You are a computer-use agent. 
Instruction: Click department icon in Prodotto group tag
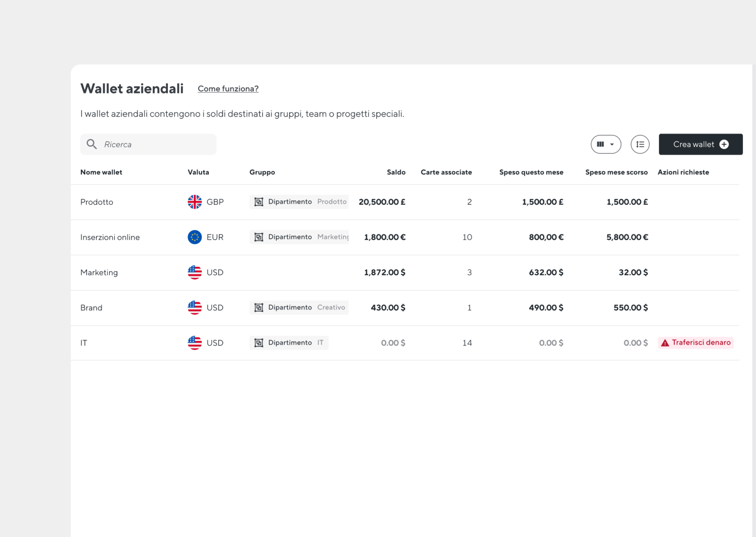[259, 202]
